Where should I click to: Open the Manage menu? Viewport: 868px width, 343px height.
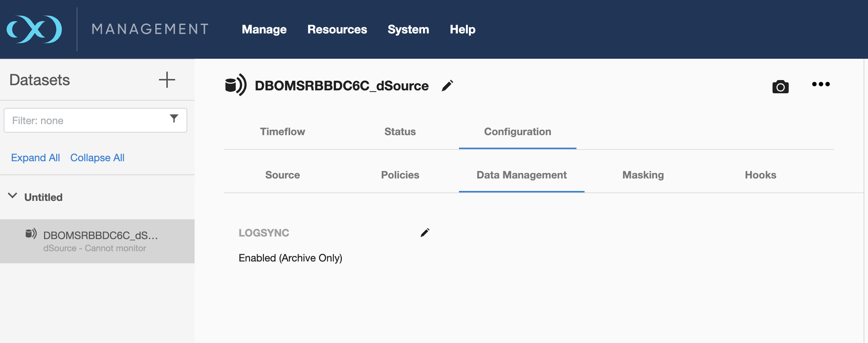click(x=264, y=29)
